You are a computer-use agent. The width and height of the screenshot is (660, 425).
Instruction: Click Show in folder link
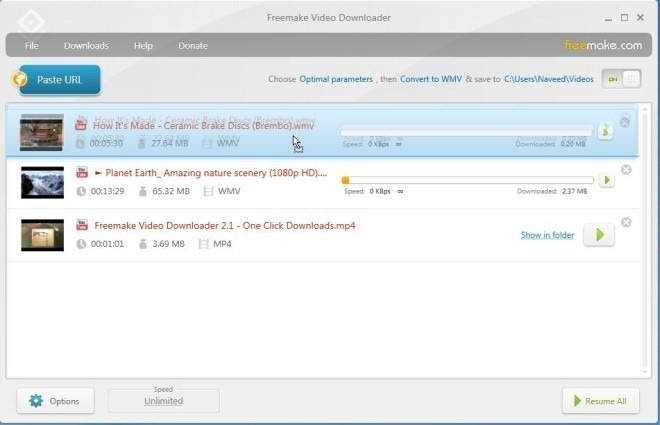[547, 235]
